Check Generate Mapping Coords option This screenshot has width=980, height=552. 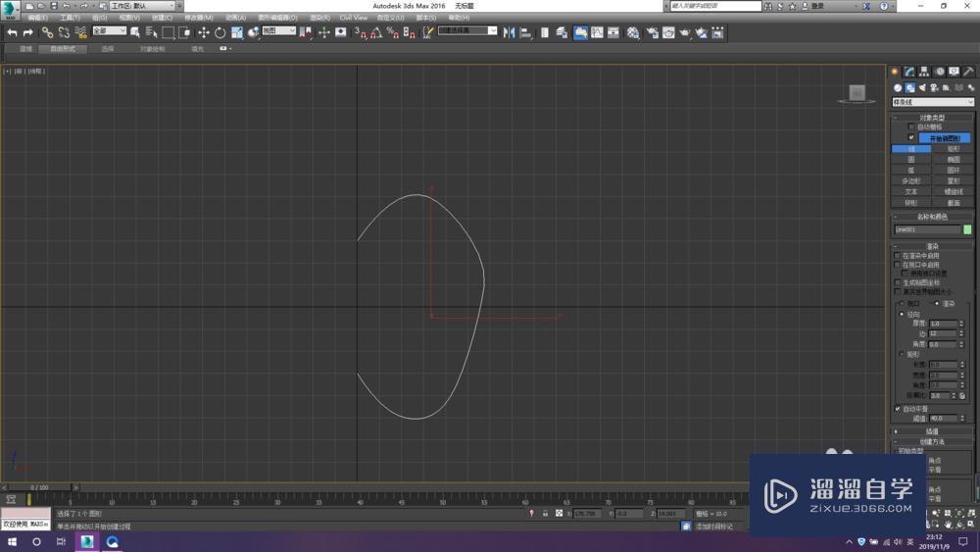click(x=898, y=282)
